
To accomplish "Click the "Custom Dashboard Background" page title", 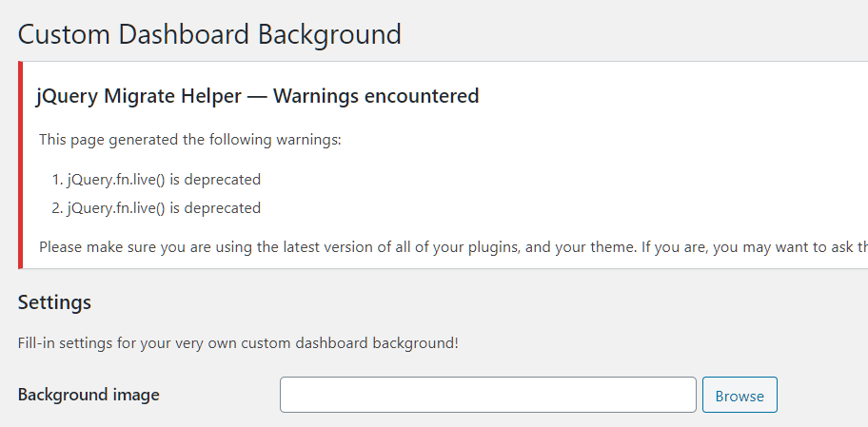I will (209, 34).
